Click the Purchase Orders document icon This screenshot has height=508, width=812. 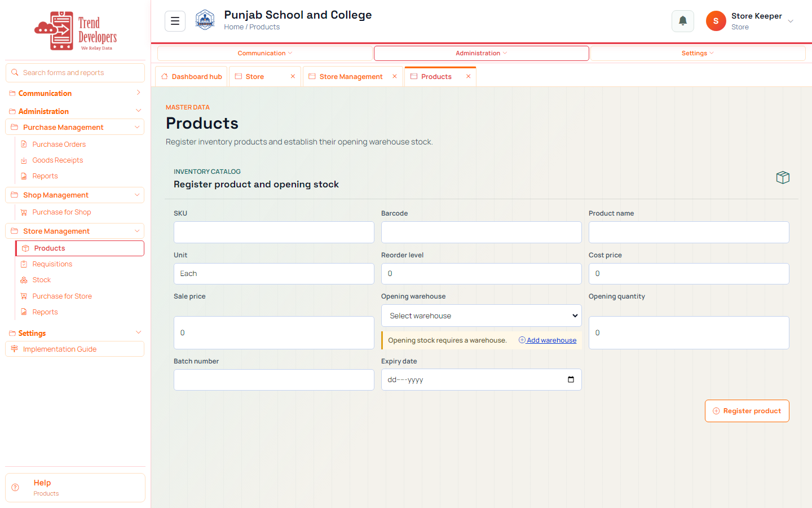(24, 144)
